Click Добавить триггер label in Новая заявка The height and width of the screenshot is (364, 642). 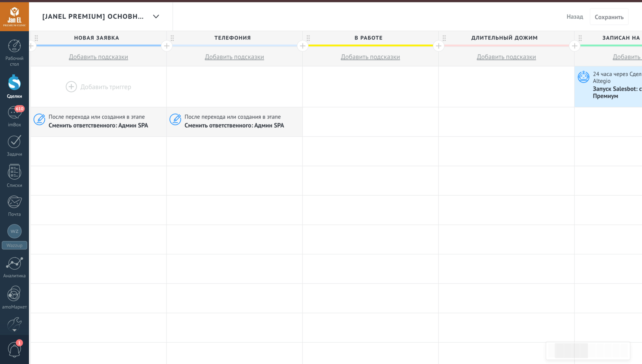pos(106,87)
